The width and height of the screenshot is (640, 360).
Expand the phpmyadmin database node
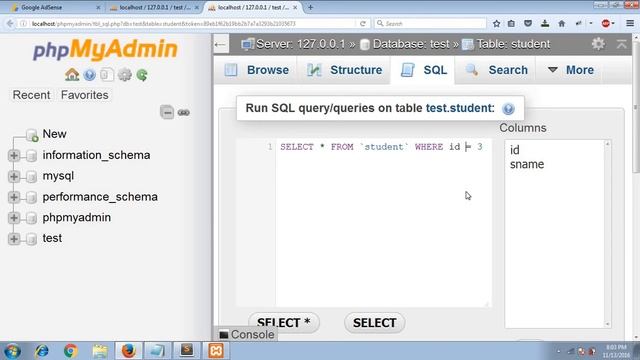(14, 218)
